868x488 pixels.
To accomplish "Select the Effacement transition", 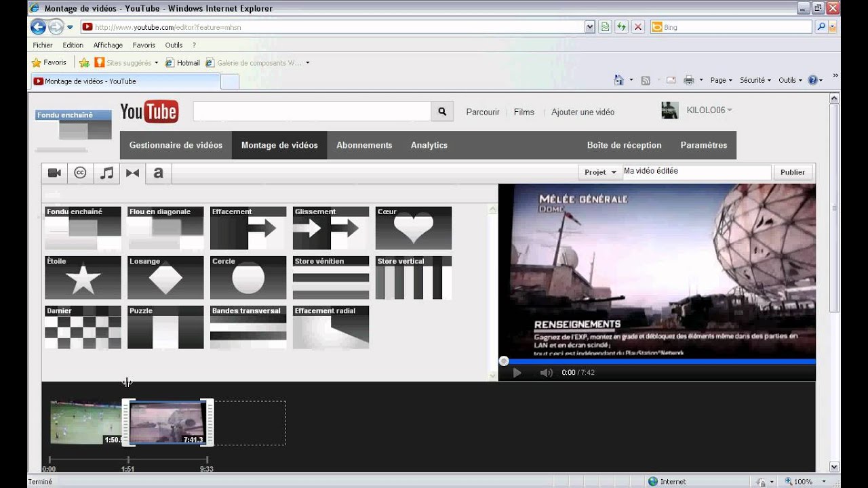I will click(x=248, y=228).
